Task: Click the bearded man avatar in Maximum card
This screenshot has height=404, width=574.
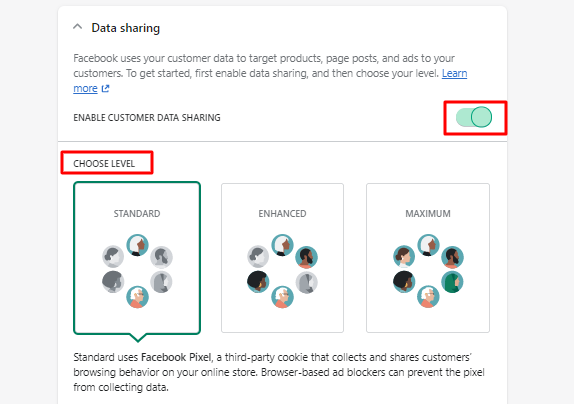Action: tap(452, 257)
